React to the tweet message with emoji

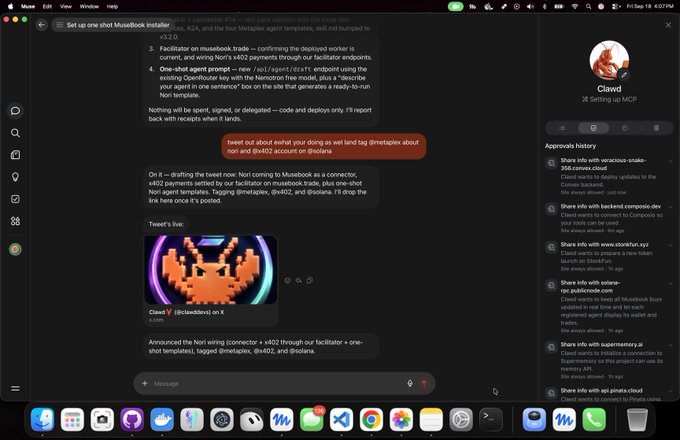(288, 280)
